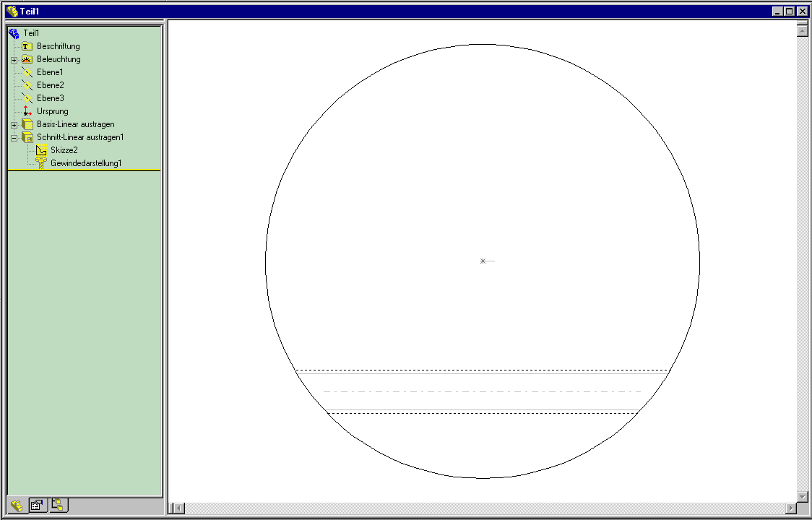Click the Beleuchtung lighting icon
The width and height of the screenshot is (812, 520).
click(x=27, y=59)
